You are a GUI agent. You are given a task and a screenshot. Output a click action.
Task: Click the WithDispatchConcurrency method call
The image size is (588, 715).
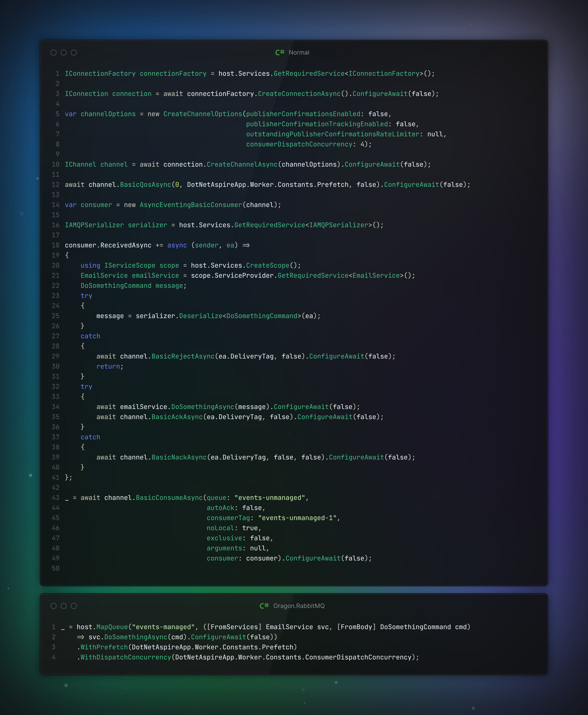[126, 657]
